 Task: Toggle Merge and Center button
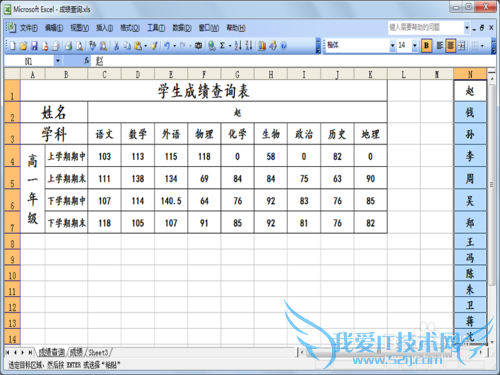click(x=461, y=46)
